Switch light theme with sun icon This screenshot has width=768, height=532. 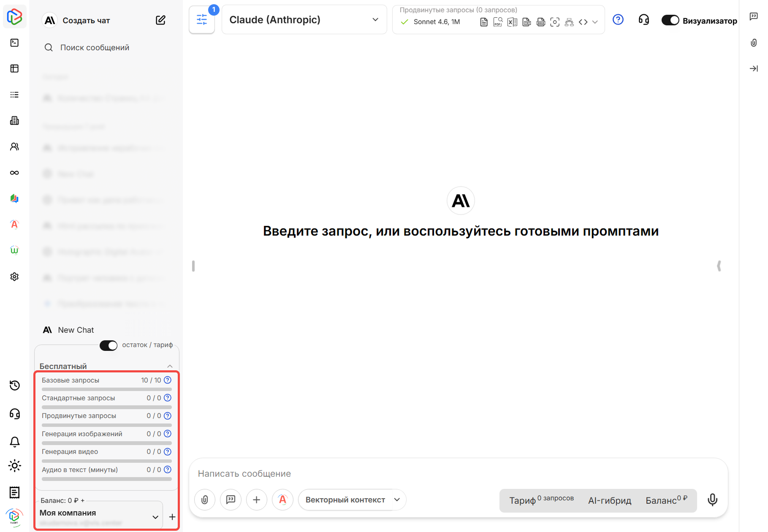pyautogui.click(x=15, y=466)
